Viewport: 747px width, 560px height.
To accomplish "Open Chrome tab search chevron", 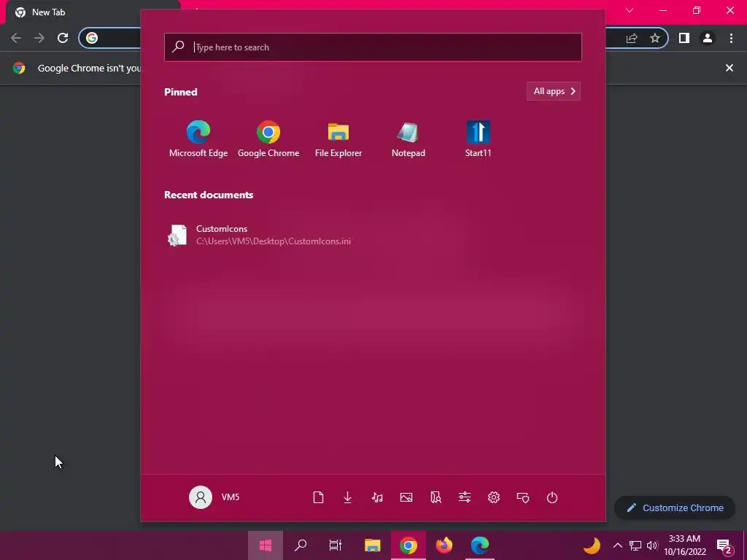I will click(630, 10).
